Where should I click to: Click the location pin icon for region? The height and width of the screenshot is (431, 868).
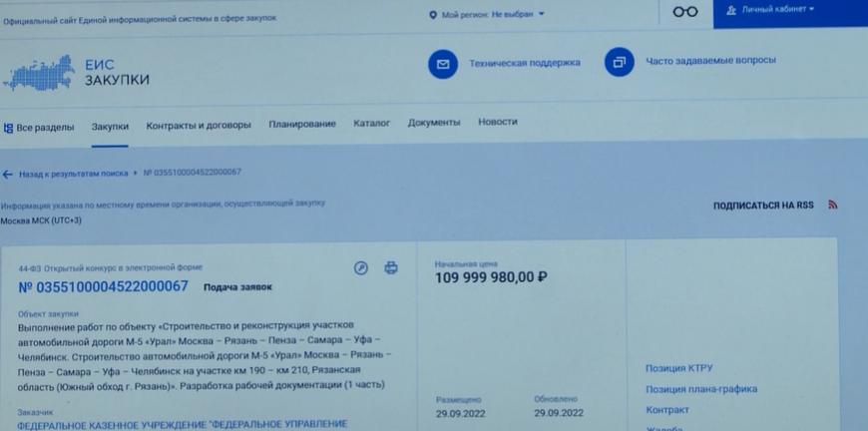(433, 15)
